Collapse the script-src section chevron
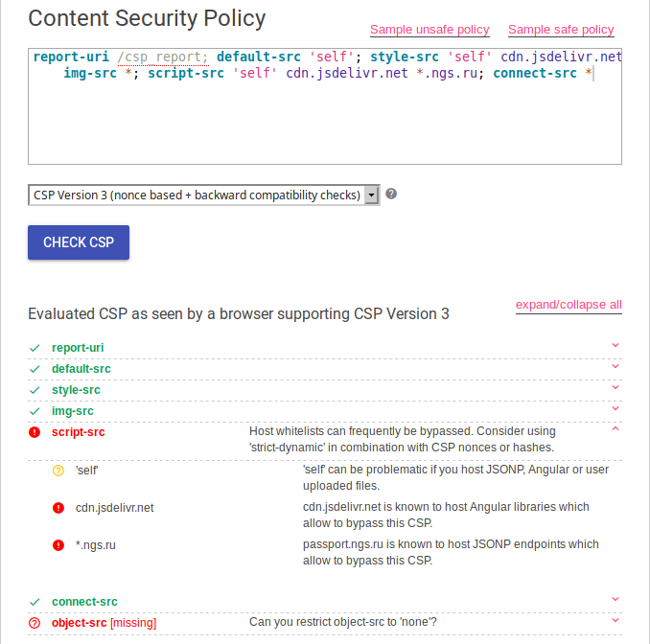This screenshot has width=650, height=644. [615, 428]
